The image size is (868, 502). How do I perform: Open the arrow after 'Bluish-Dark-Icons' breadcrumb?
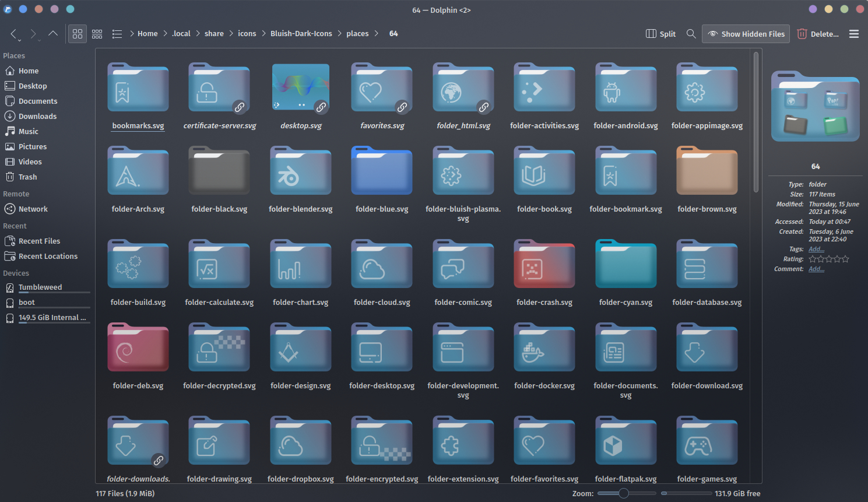click(340, 33)
